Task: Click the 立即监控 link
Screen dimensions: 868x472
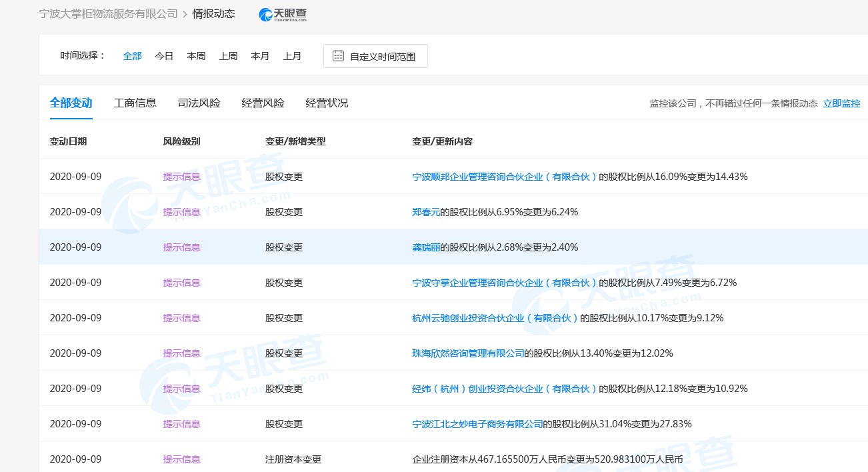Action: 841,103
